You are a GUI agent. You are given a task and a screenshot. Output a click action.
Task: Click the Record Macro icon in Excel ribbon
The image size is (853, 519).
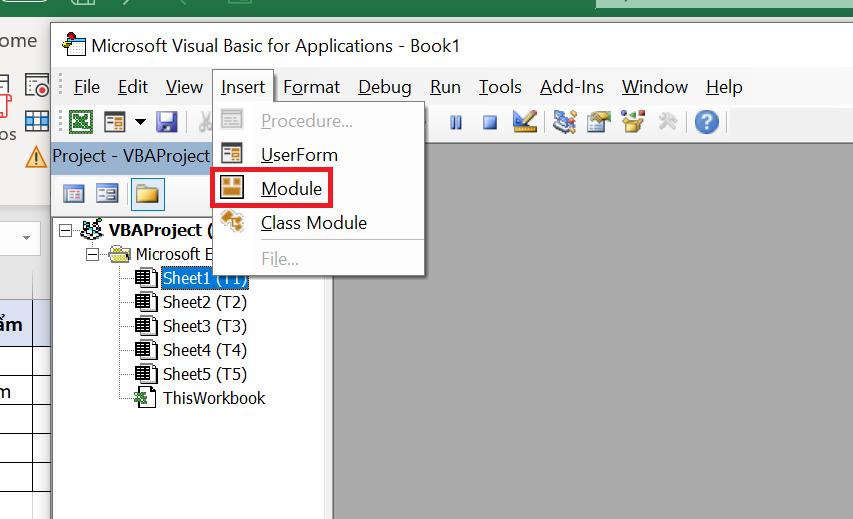tap(37, 86)
